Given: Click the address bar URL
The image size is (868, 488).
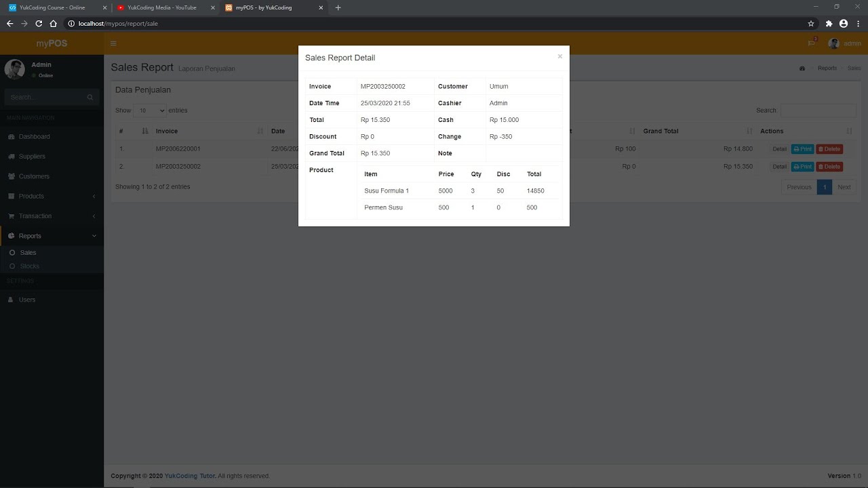Looking at the screenshot, I should [118, 24].
